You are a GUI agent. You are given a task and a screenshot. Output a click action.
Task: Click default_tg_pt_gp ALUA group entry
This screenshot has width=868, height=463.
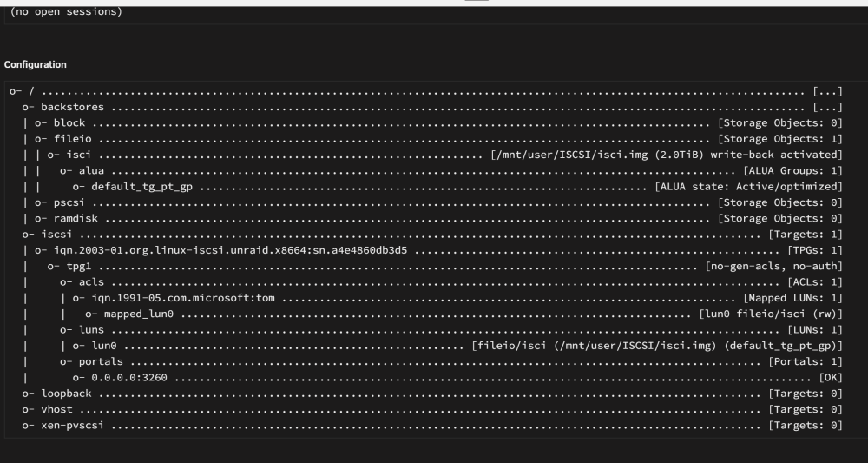pos(141,187)
